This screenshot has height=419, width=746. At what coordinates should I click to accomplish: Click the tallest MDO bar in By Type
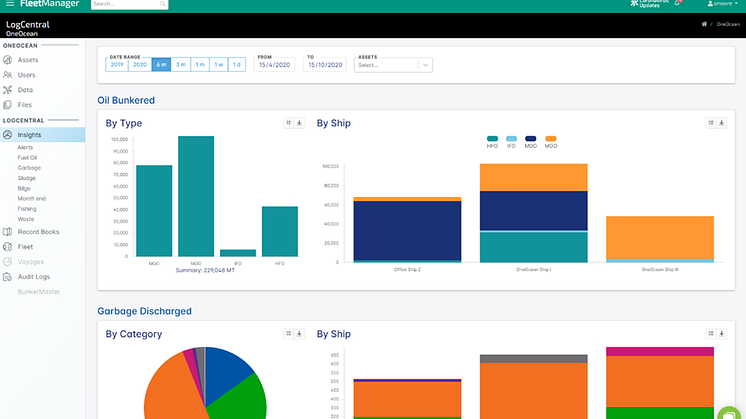click(196, 196)
